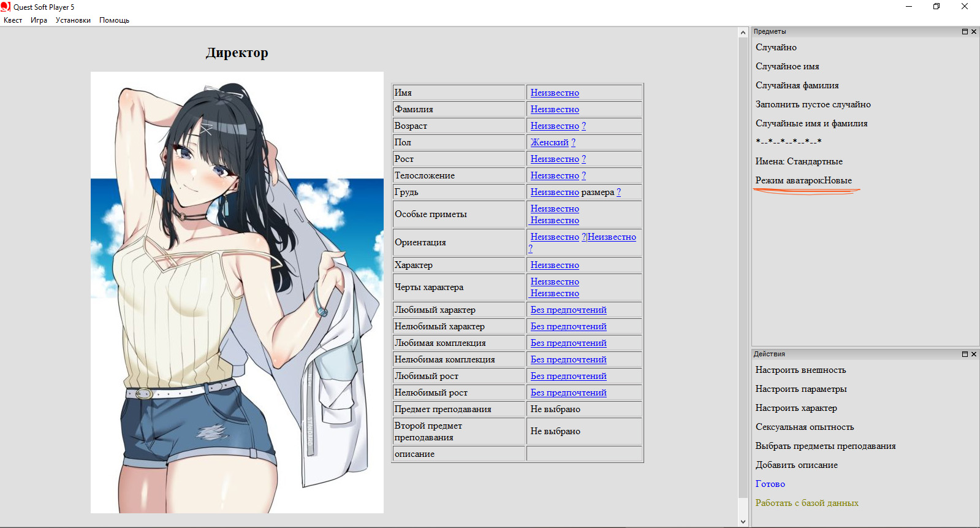Click Без предпочтений for Любимый рост
The width and height of the screenshot is (980, 528).
coord(569,376)
